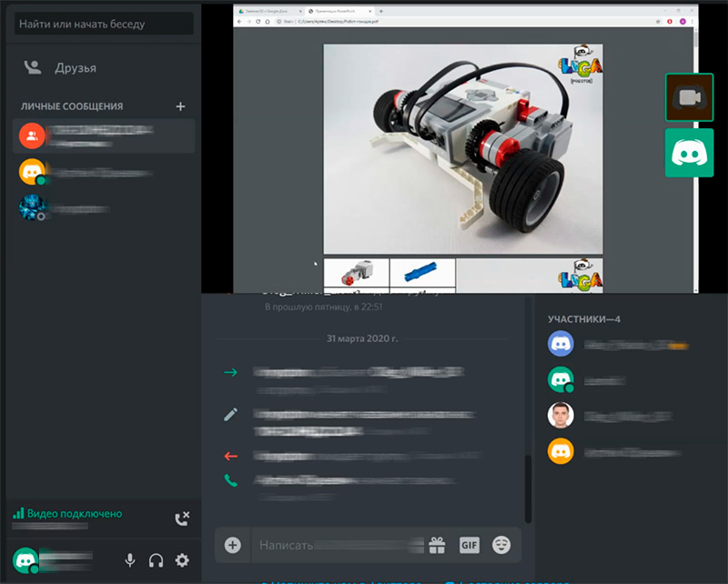Open the GIF picker
This screenshot has width=728, height=584.
click(x=469, y=545)
